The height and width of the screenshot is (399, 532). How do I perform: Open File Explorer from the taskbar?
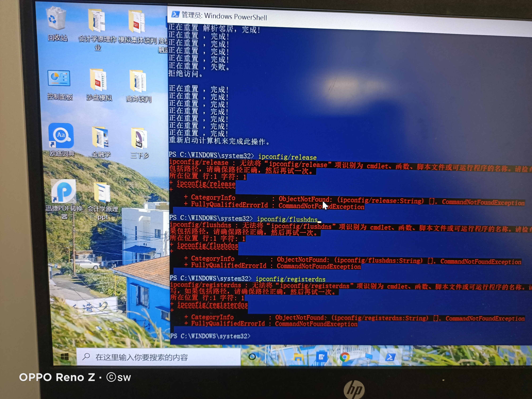(298, 357)
